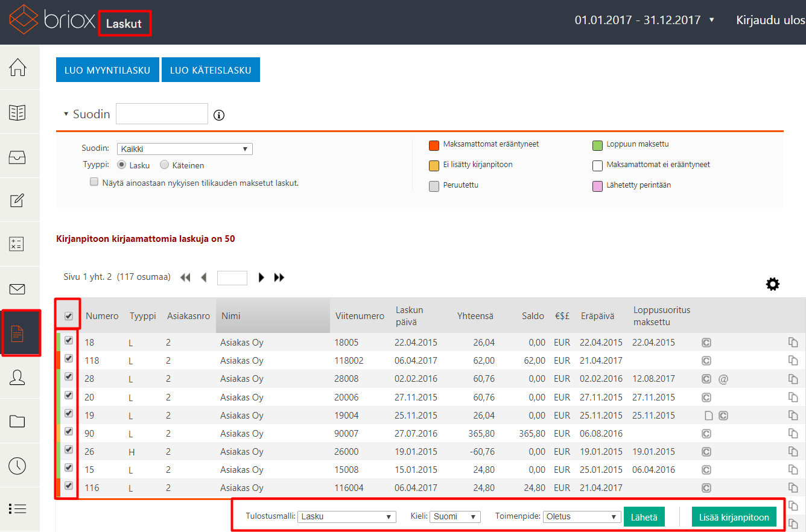Copy invoice 18 using its copy icon

pos(793,343)
